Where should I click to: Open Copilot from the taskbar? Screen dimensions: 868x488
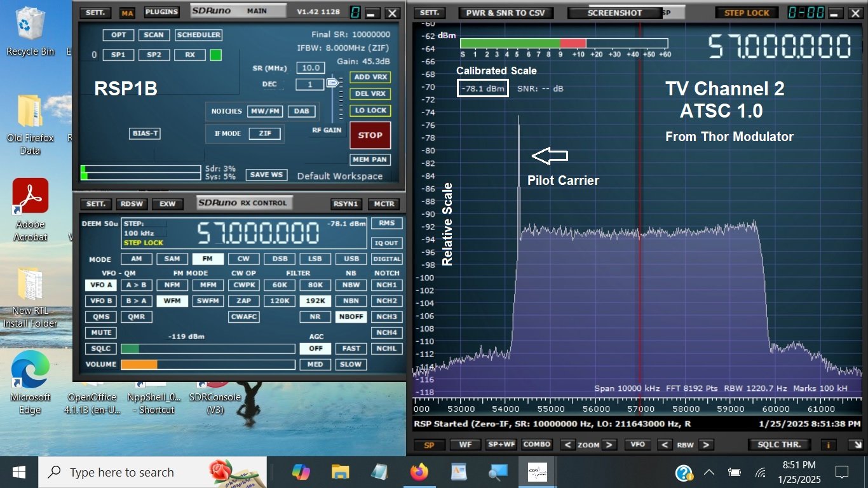coord(301,472)
